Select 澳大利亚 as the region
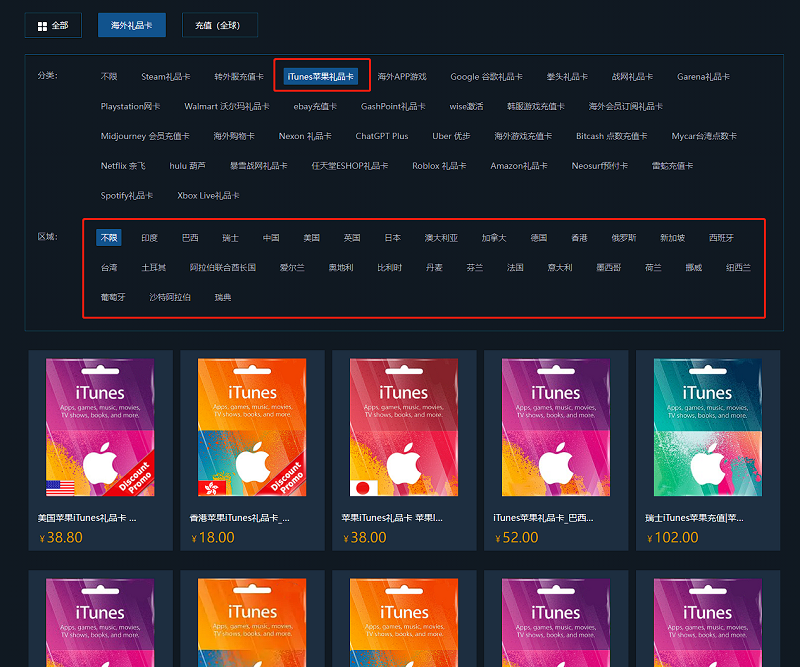Image resolution: width=800 pixels, height=667 pixels. click(441, 238)
